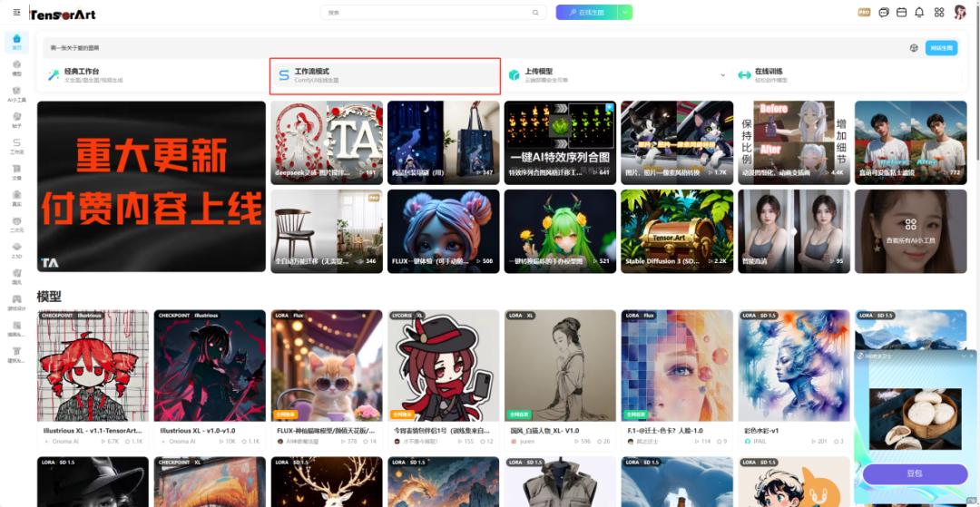Open the user avatar menu
This screenshot has width=980, height=507.
(960, 13)
